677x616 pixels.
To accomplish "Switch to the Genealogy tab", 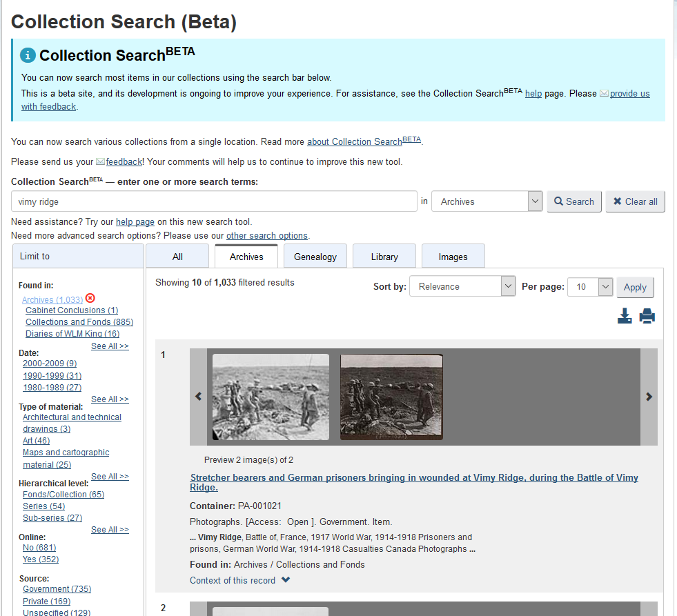I will click(x=315, y=257).
